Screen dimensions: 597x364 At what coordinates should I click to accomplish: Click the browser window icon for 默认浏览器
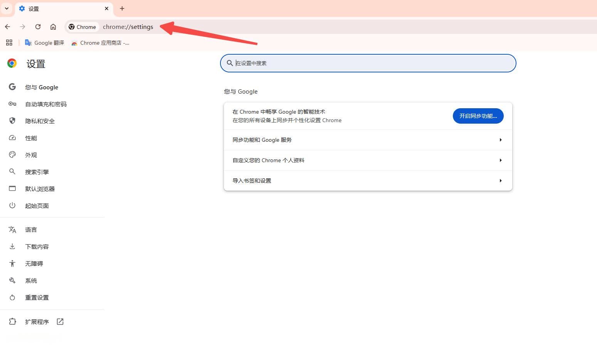pyautogui.click(x=12, y=189)
